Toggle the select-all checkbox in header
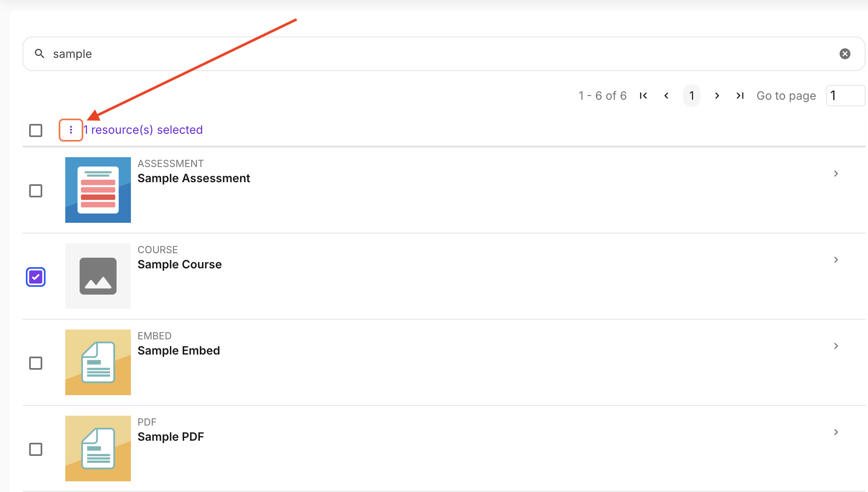This screenshot has height=492, width=868. [36, 130]
